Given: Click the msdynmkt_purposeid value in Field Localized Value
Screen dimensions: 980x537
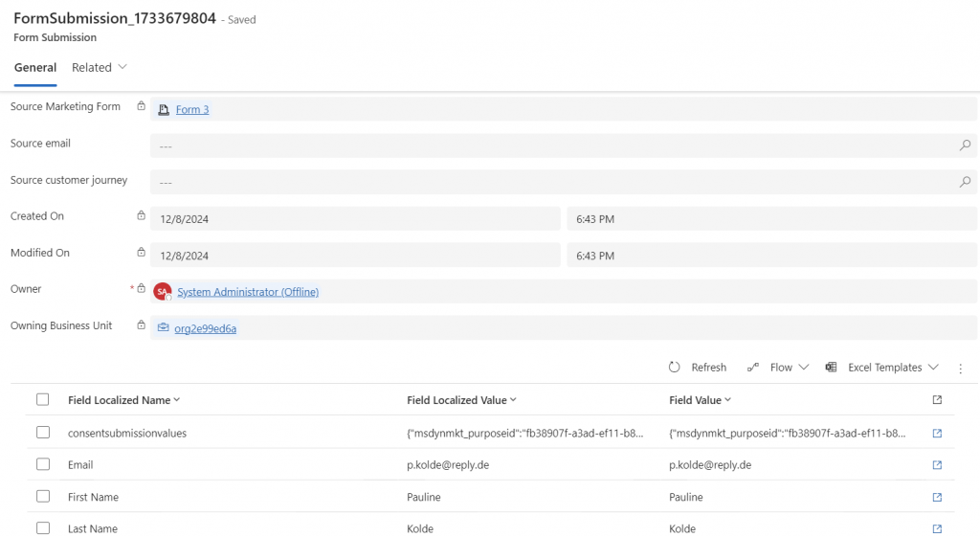Looking at the screenshot, I should pyautogui.click(x=524, y=434).
